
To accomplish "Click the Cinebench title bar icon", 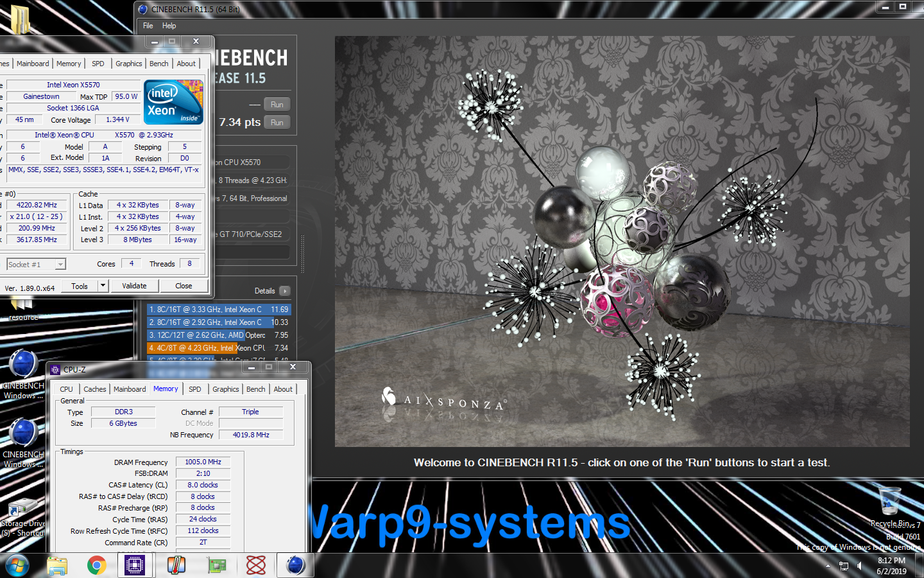I will pos(143,9).
